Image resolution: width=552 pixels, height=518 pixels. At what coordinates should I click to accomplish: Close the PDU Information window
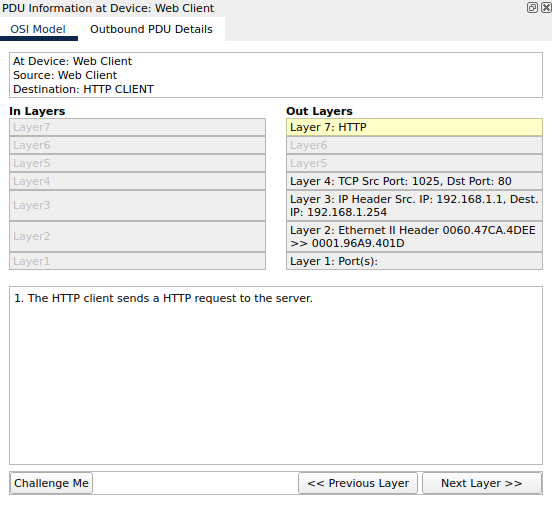click(x=546, y=7)
